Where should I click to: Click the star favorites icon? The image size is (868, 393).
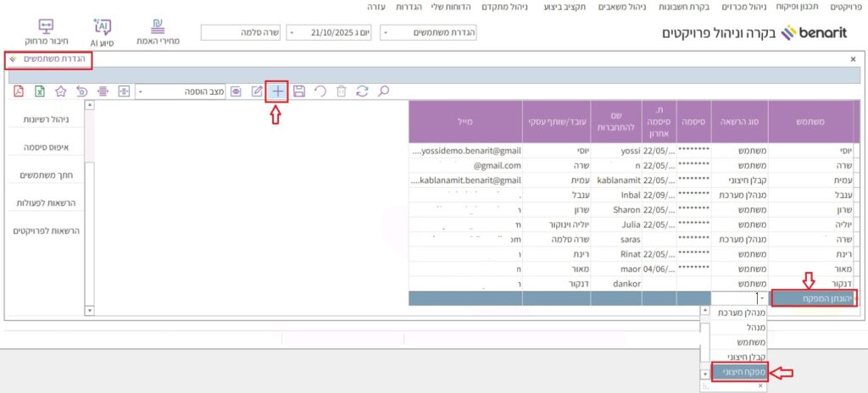tap(61, 91)
